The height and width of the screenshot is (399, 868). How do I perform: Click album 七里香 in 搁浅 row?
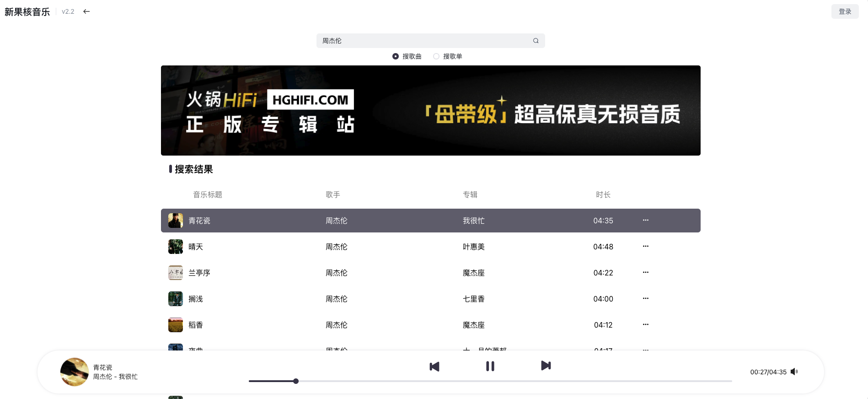click(474, 299)
